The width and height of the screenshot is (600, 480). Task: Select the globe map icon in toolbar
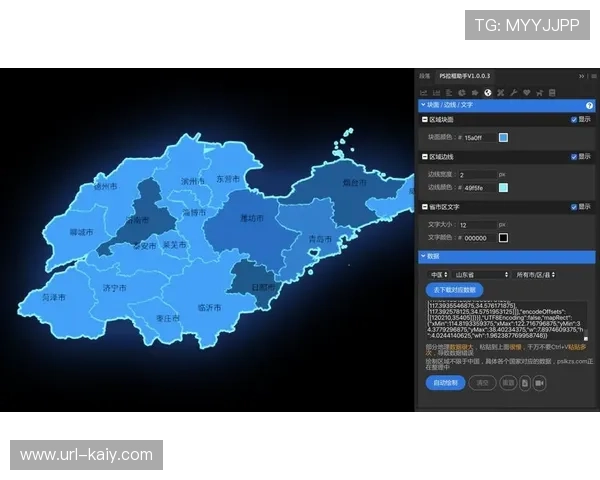point(488,92)
